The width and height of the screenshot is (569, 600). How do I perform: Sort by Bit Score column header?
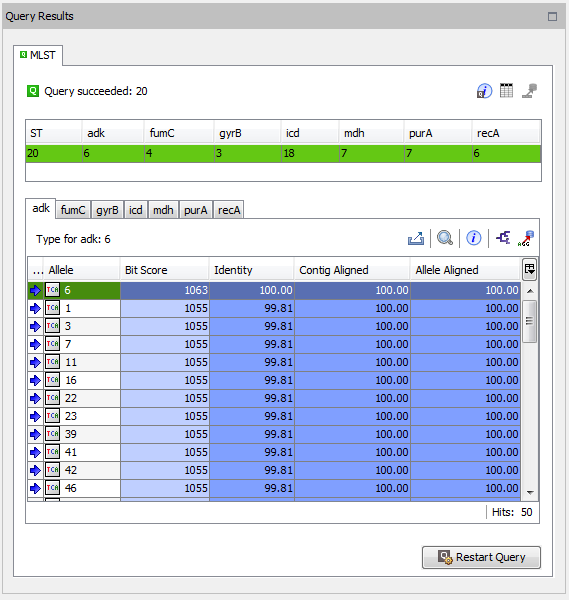165,270
